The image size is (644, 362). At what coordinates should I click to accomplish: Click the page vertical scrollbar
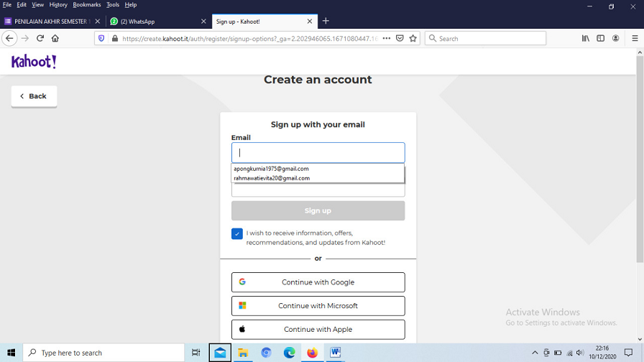tap(639, 194)
